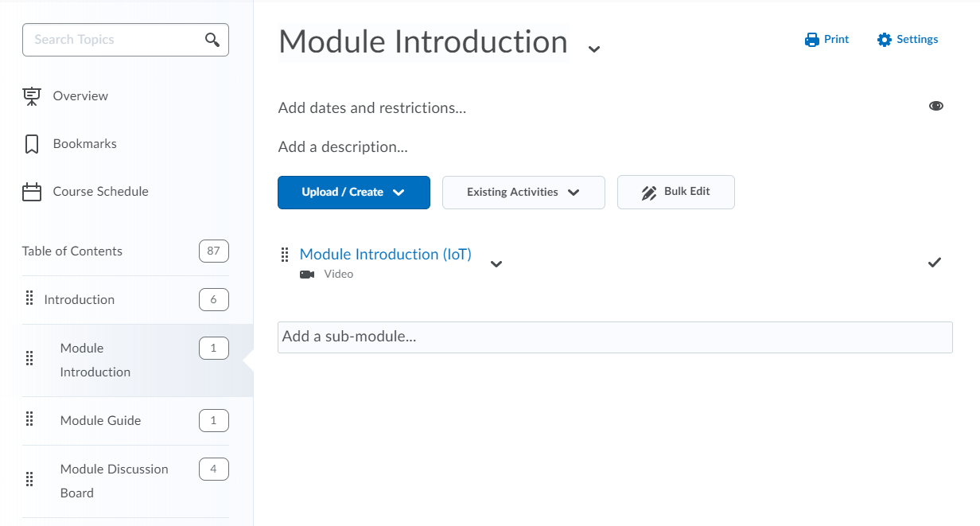
Task: Click Add dates and restrictions
Action: [372, 108]
